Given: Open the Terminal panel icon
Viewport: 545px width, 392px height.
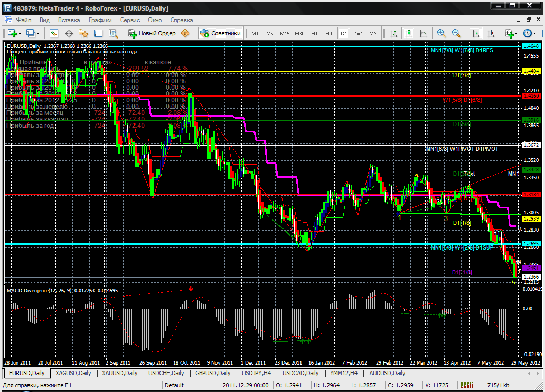Looking at the screenshot, I should [97, 33].
